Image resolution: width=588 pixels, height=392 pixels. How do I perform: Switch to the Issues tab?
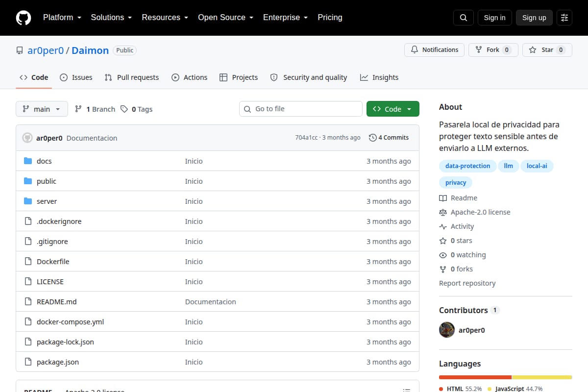76,77
